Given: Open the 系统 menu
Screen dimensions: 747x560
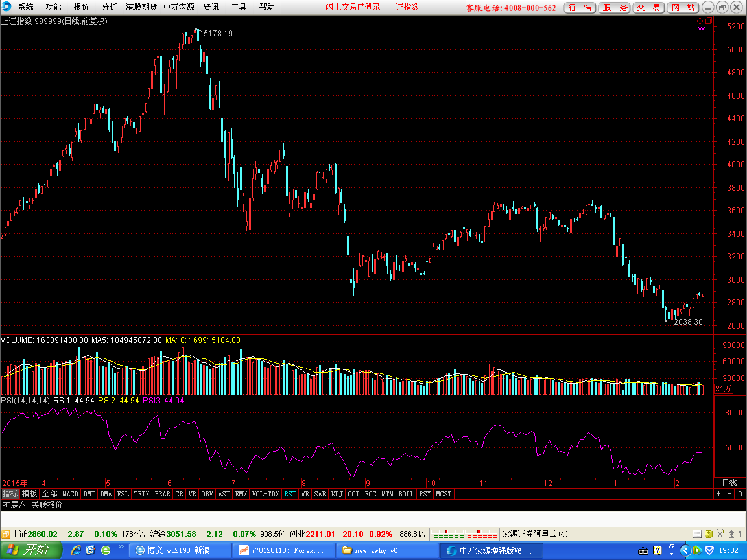Looking at the screenshot, I should [26, 7].
